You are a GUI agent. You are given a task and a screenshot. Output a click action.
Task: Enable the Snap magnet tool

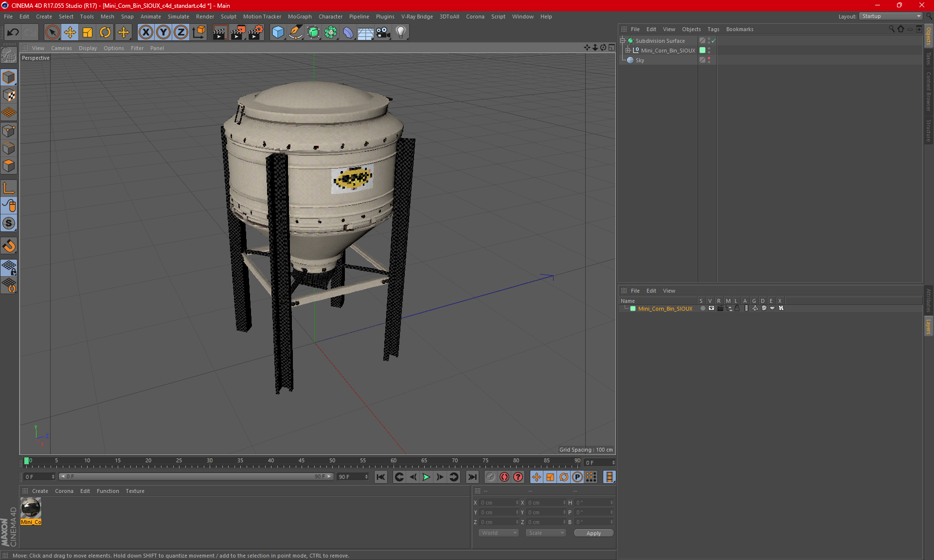coord(9,246)
